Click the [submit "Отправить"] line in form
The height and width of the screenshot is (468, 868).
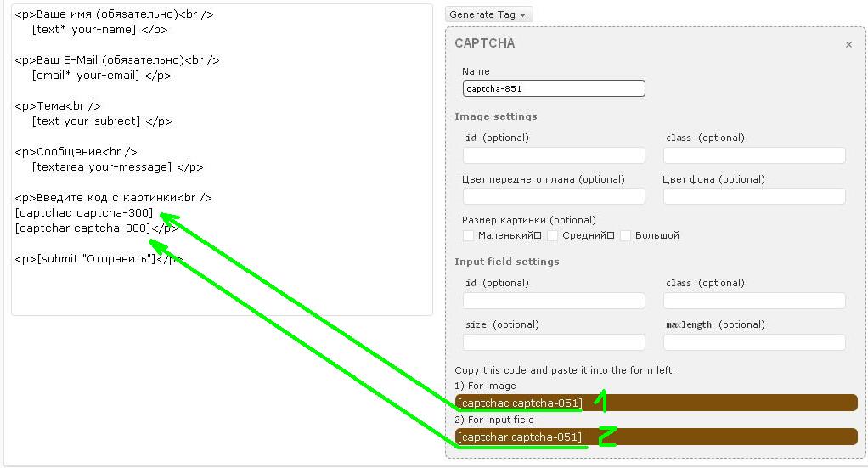(96, 259)
